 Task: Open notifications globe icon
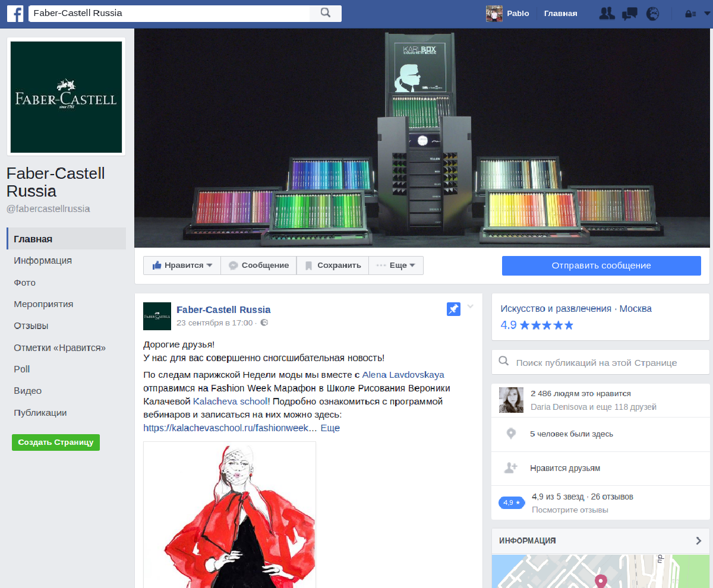(652, 14)
